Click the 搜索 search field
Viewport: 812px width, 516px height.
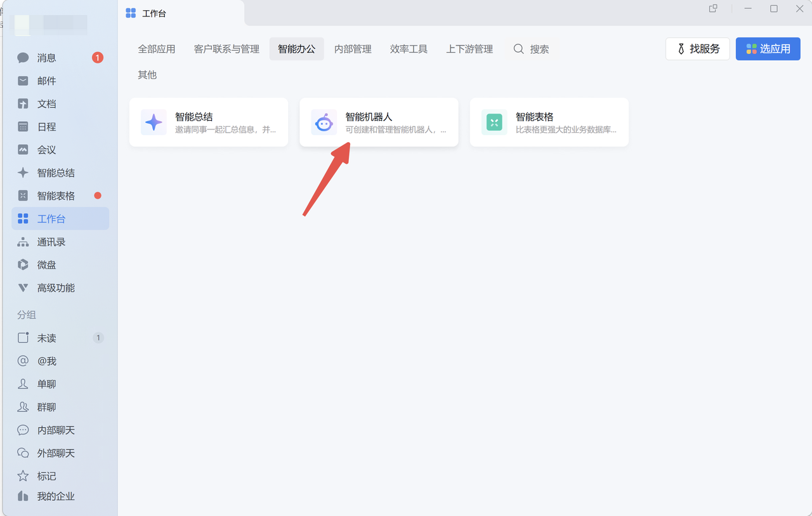[532, 49]
